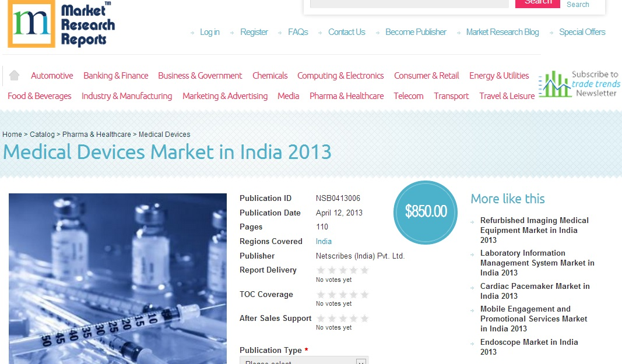Click the Pharma & Healthcare breadcrumb
The width and height of the screenshot is (622, 364).
coord(96,135)
